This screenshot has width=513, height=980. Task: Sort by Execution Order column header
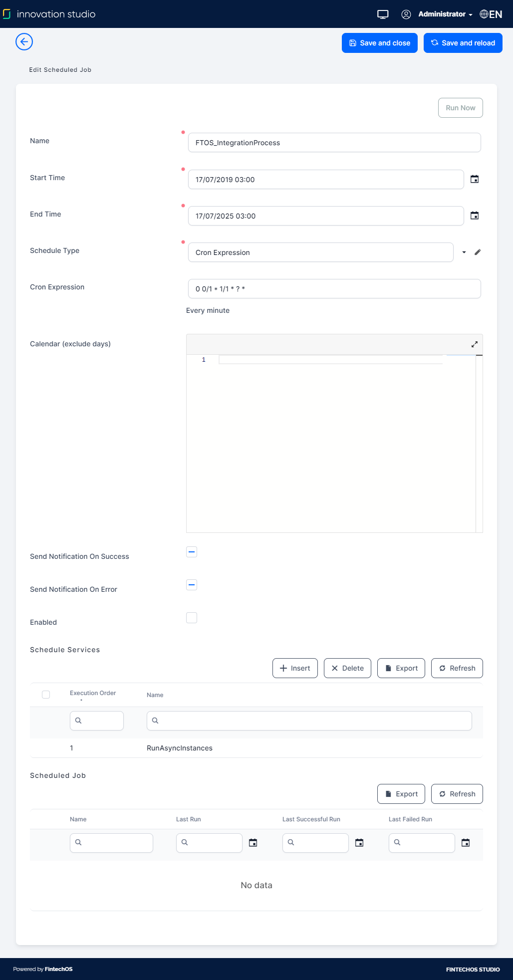[93, 693]
